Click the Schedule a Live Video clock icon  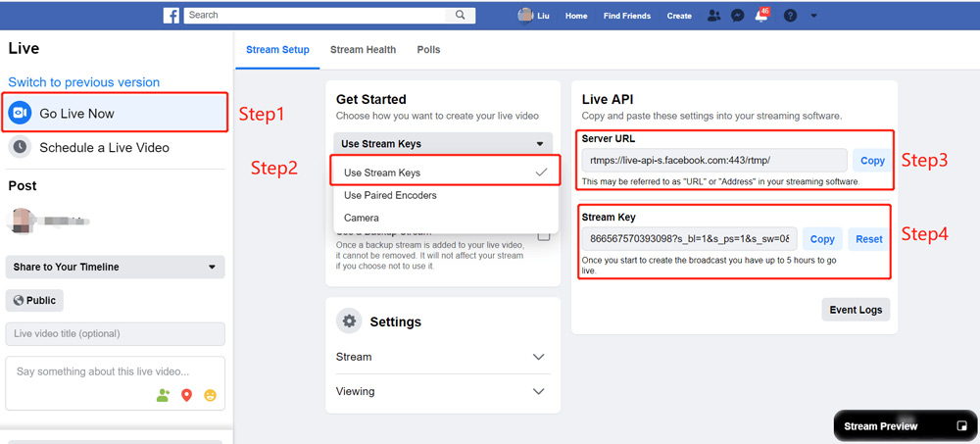tap(20, 147)
